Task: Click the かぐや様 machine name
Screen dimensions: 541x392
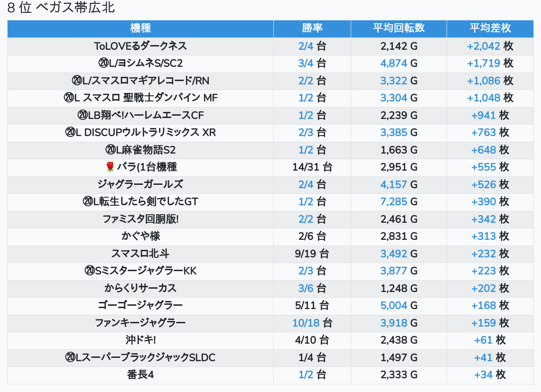Action: pyautogui.click(x=140, y=236)
